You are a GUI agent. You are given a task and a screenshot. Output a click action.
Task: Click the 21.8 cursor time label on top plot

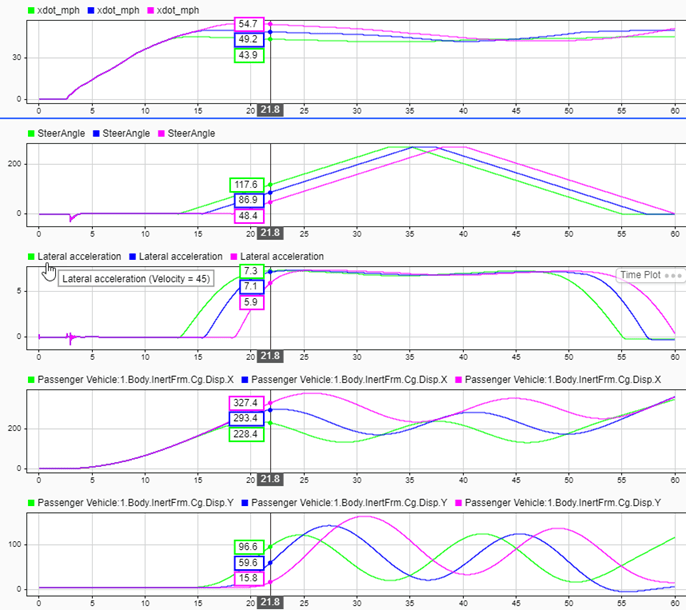(271, 109)
